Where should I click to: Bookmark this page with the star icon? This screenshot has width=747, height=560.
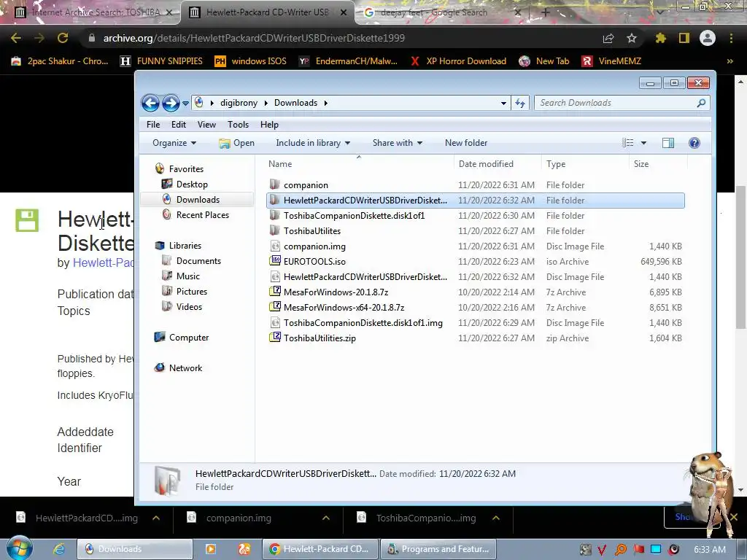click(x=632, y=38)
